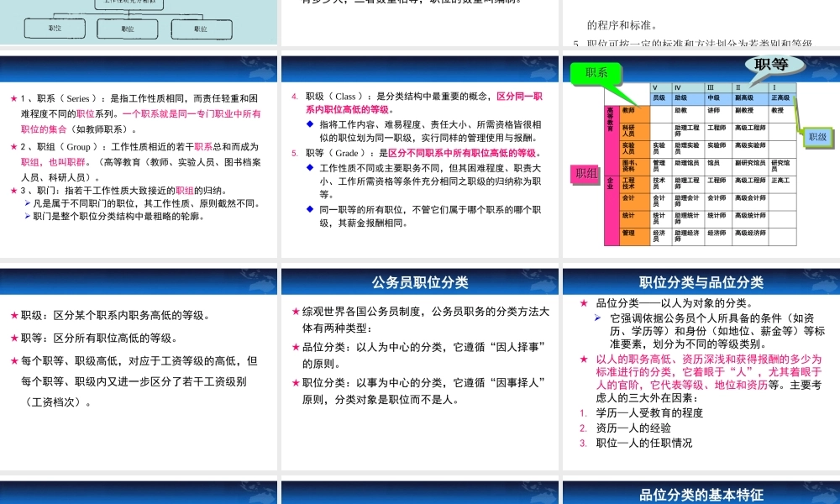Click the line 品位分类——以人为对象的分类
Image resolution: width=840 pixels, height=504 pixels.
[x=675, y=303]
